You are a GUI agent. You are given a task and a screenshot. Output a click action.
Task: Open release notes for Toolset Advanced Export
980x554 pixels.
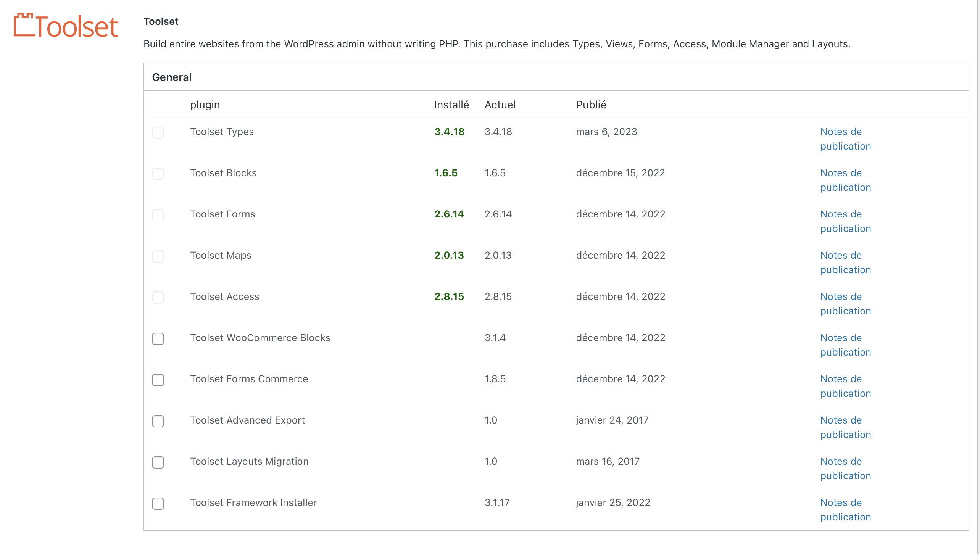coord(846,427)
